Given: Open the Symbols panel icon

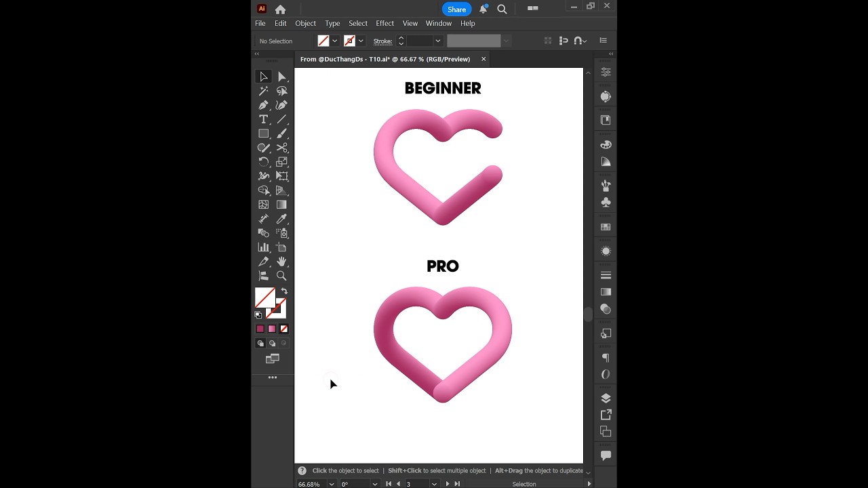Looking at the screenshot, I should [x=606, y=202].
